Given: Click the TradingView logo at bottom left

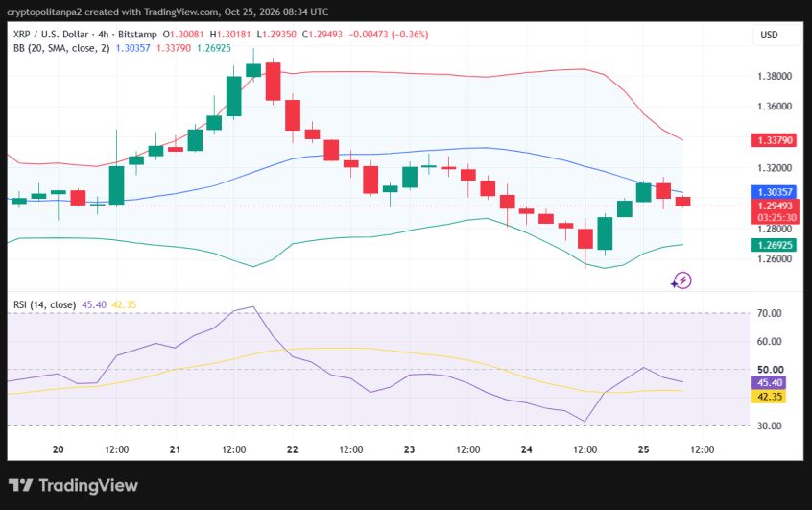Looking at the screenshot, I should [73, 486].
